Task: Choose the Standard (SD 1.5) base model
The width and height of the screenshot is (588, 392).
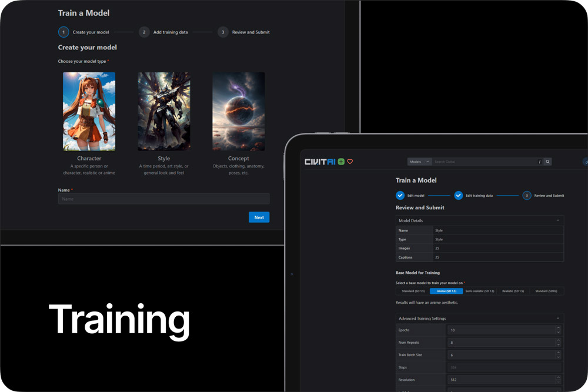Action: tap(413, 291)
